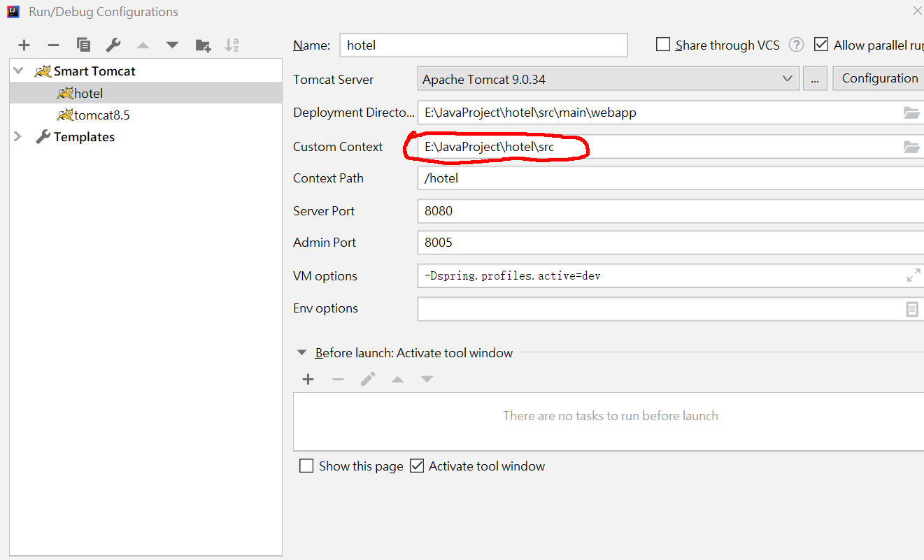This screenshot has width=924, height=560.
Task: Expand the VM options editor
Action: pyautogui.click(x=914, y=275)
